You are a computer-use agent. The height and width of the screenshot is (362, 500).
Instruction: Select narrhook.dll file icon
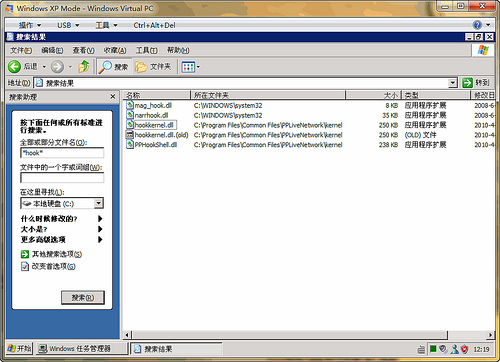130,115
